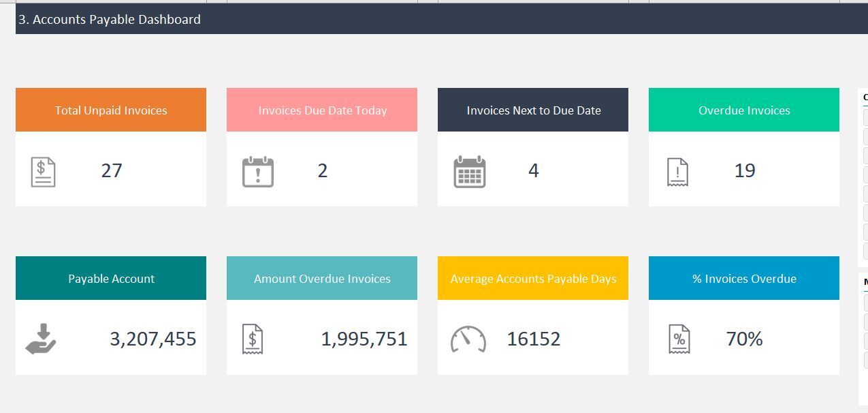Click the percent receipt icon under % Invoices Overdue

pyautogui.click(x=679, y=339)
